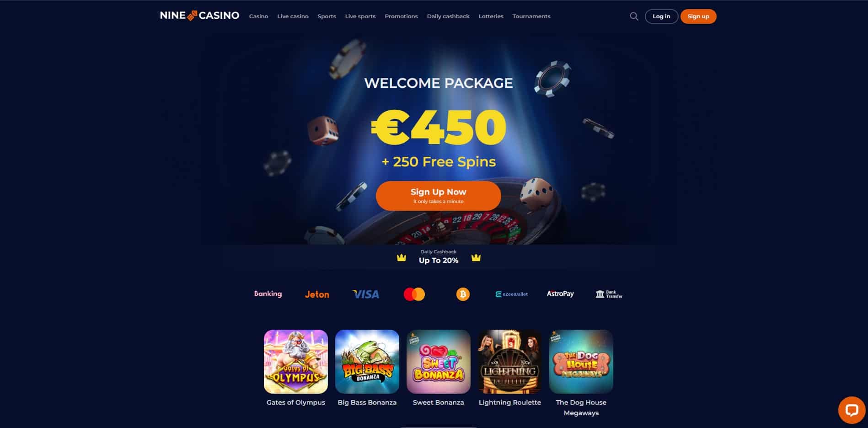868x428 pixels.
Task: Click the Jeton payment logo
Action: pyautogui.click(x=317, y=294)
